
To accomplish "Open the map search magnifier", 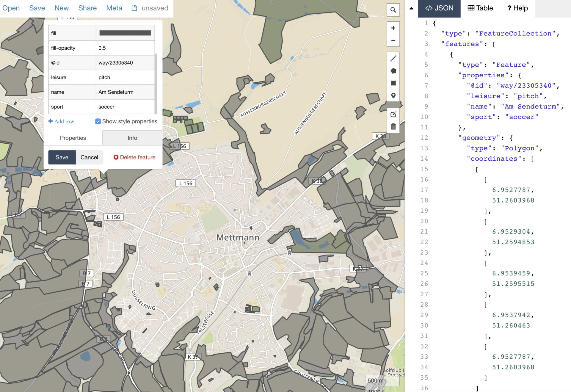I will pyautogui.click(x=393, y=10).
